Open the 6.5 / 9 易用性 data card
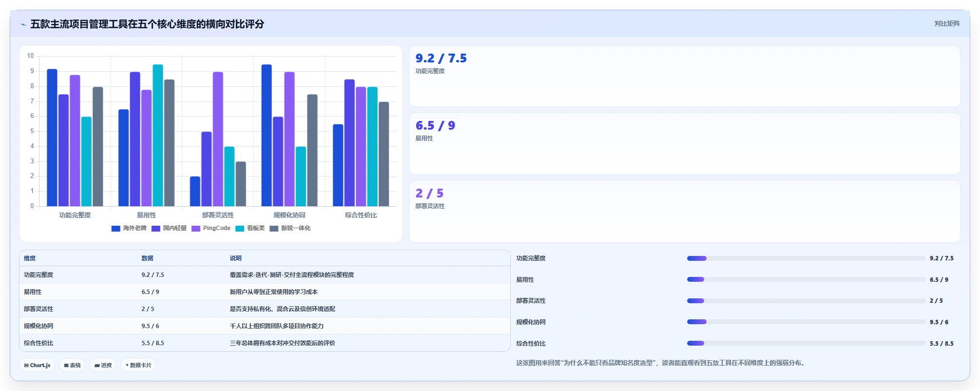980x391 pixels. coord(685,144)
